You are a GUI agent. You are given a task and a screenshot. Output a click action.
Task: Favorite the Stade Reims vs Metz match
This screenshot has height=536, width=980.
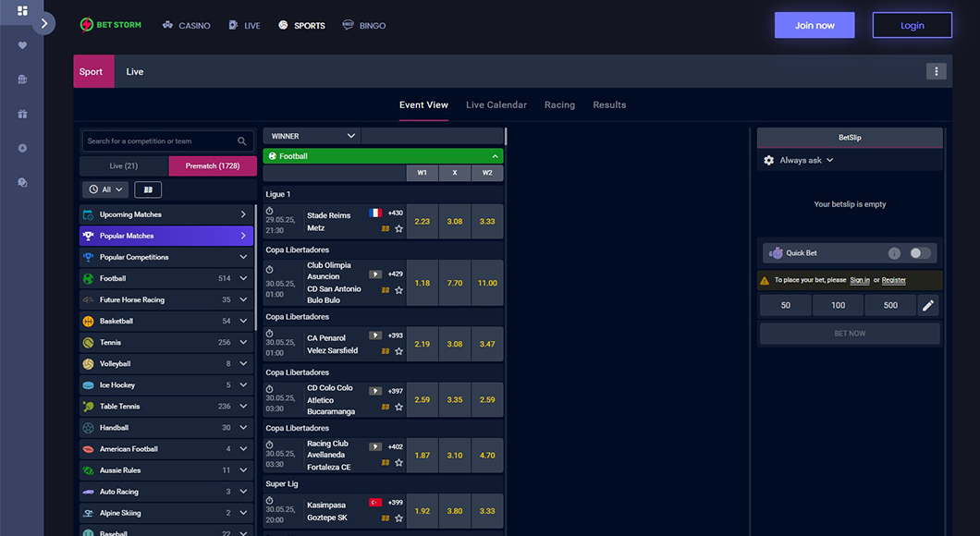pyautogui.click(x=398, y=228)
